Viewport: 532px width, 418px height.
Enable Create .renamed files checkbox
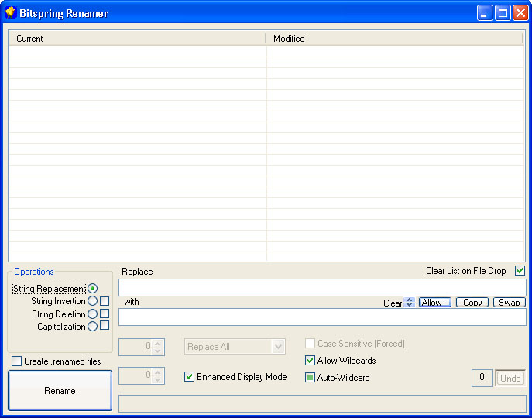click(x=16, y=361)
